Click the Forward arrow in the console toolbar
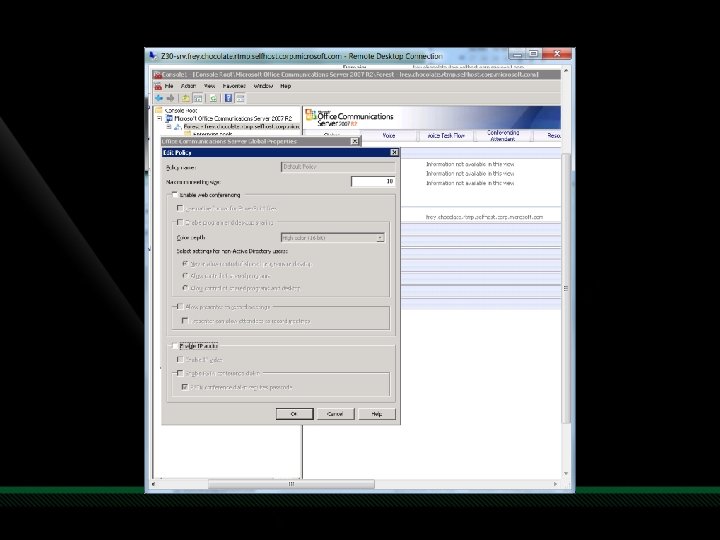Viewport: 720px width, 540px height. pyautogui.click(x=170, y=98)
